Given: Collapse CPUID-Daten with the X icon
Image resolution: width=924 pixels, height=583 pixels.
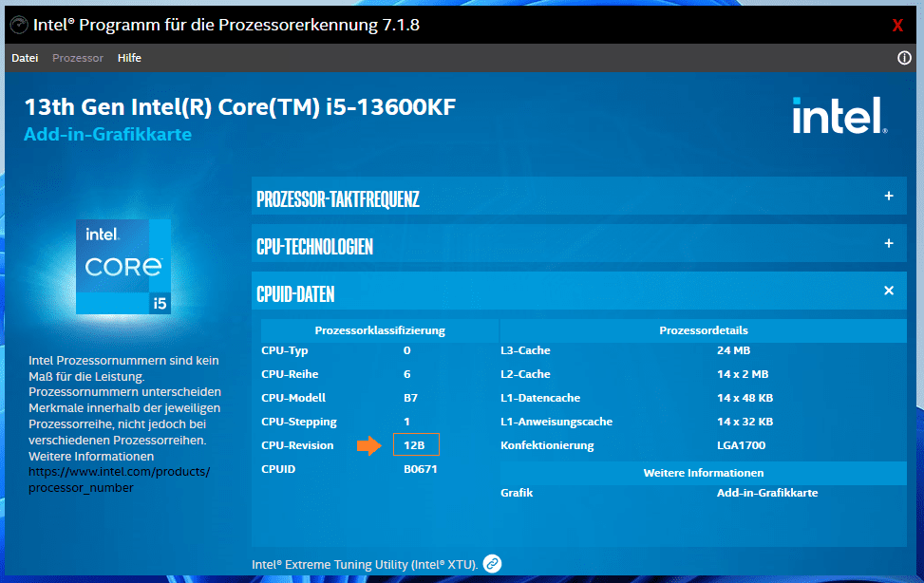Looking at the screenshot, I should pyautogui.click(x=889, y=290).
